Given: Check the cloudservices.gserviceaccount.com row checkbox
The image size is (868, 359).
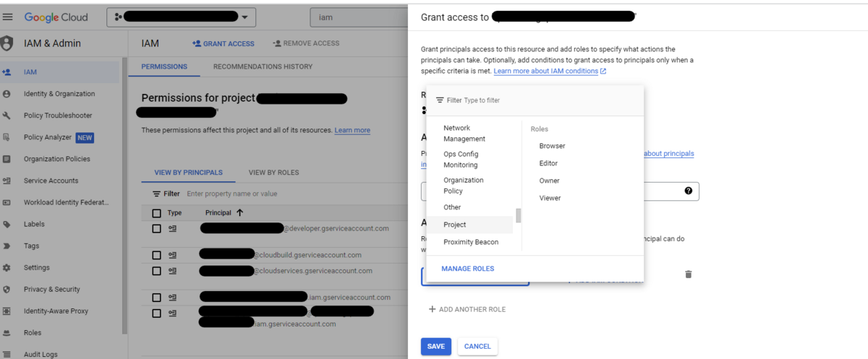Looking at the screenshot, I should [156, 271].
